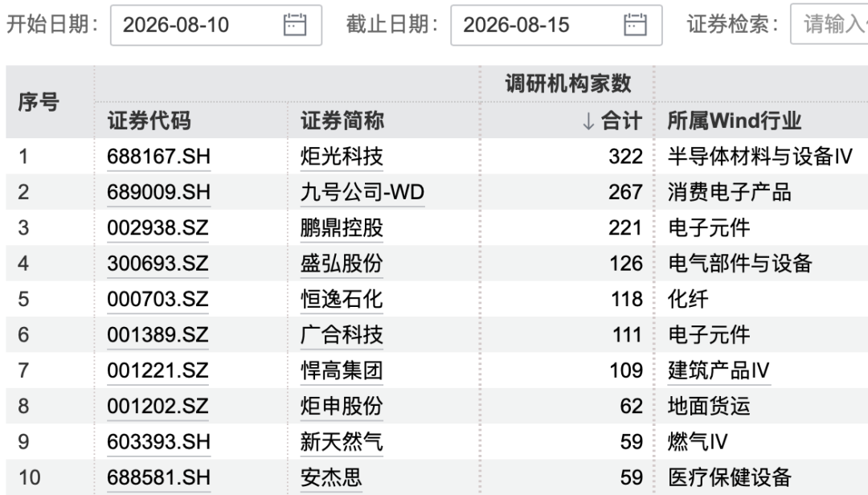This screenshot has height=495, width=868.
Task: Select the industry cell 电气部件与设备
Action: point(739,264)
